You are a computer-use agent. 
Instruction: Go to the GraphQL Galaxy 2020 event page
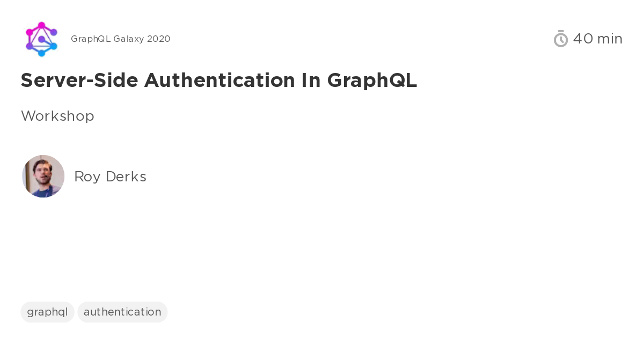[x=120, y=39]
